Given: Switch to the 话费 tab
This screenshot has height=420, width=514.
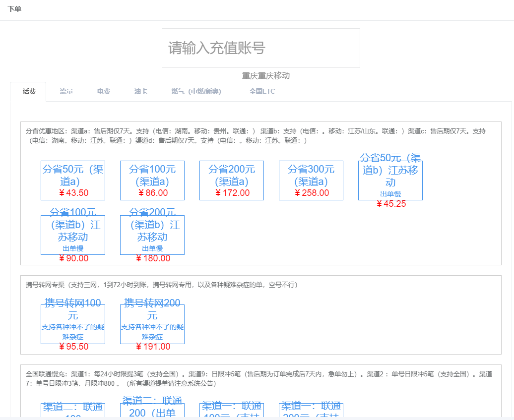Looking at the screenshot, I should [29, 92].
